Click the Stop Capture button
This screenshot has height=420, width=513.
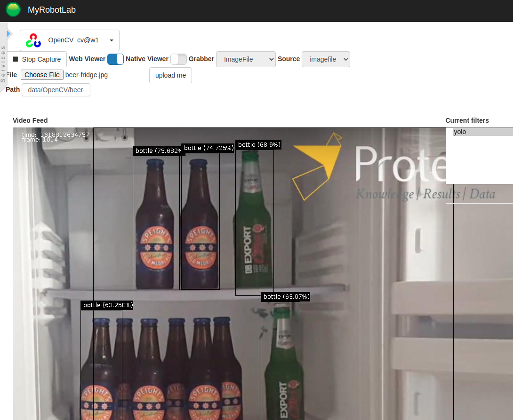(37, 59)
